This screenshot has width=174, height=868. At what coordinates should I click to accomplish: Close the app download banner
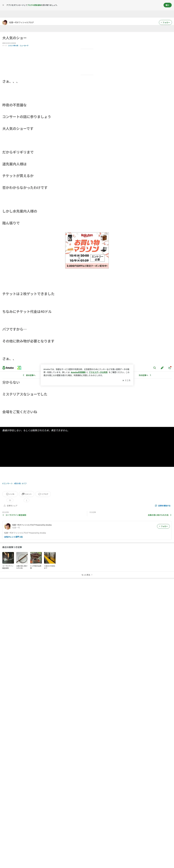pyautogui.click(x=3, y=5)
